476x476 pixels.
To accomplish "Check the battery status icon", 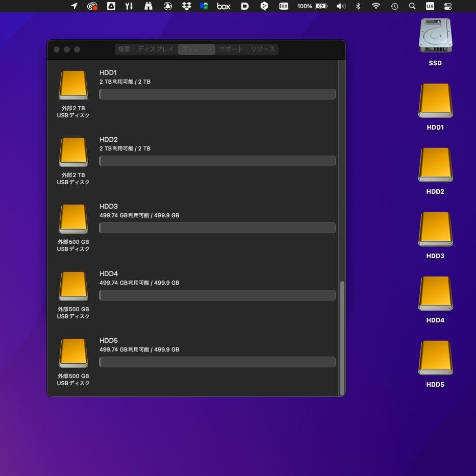I will point(320,6).
